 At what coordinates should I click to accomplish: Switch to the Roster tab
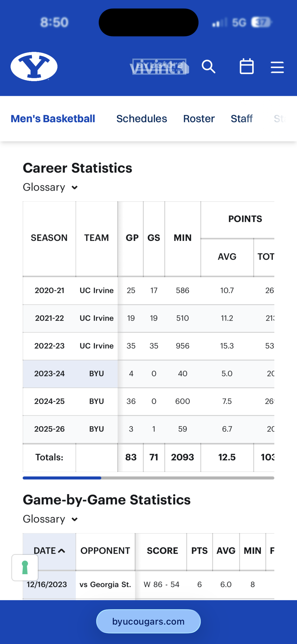(x=199, y=119)
